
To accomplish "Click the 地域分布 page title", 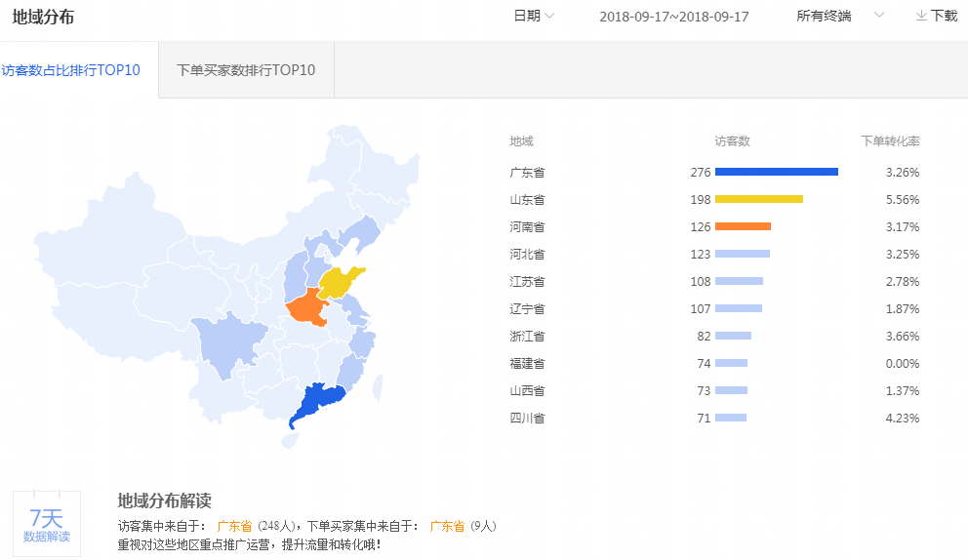I will pos(43,17).
